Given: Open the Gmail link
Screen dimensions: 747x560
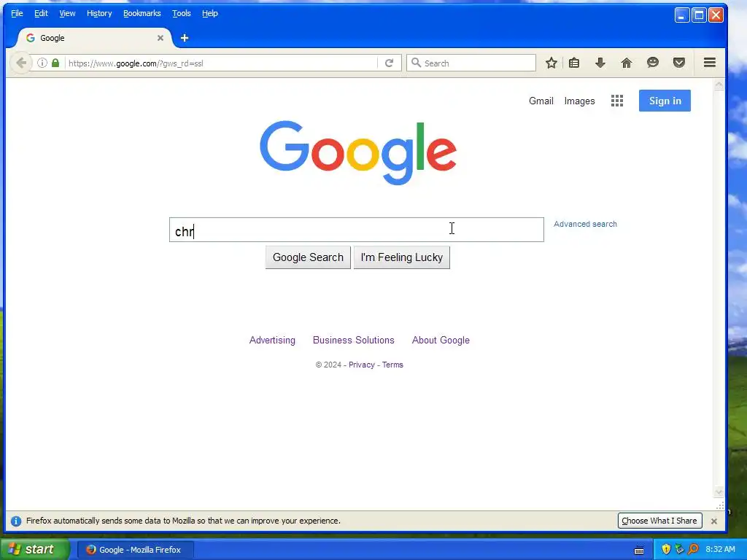Looking at the screenshot, I should click(x=541, y=101).
